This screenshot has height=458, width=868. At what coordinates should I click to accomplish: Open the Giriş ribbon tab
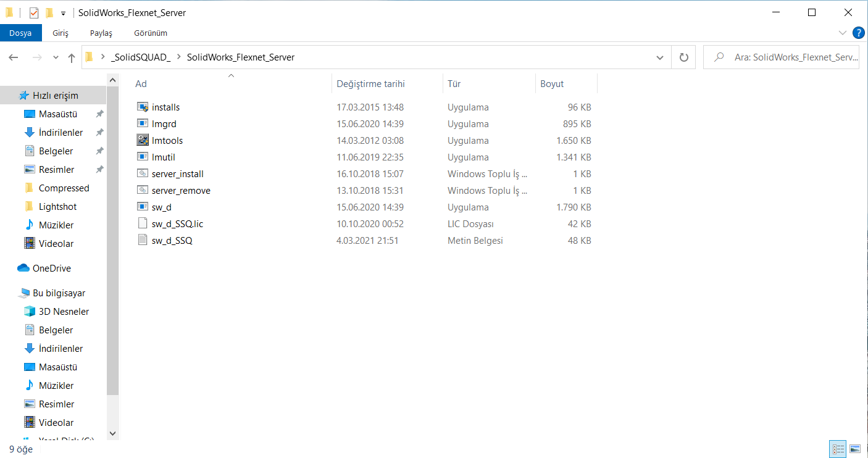pos(61,33)
